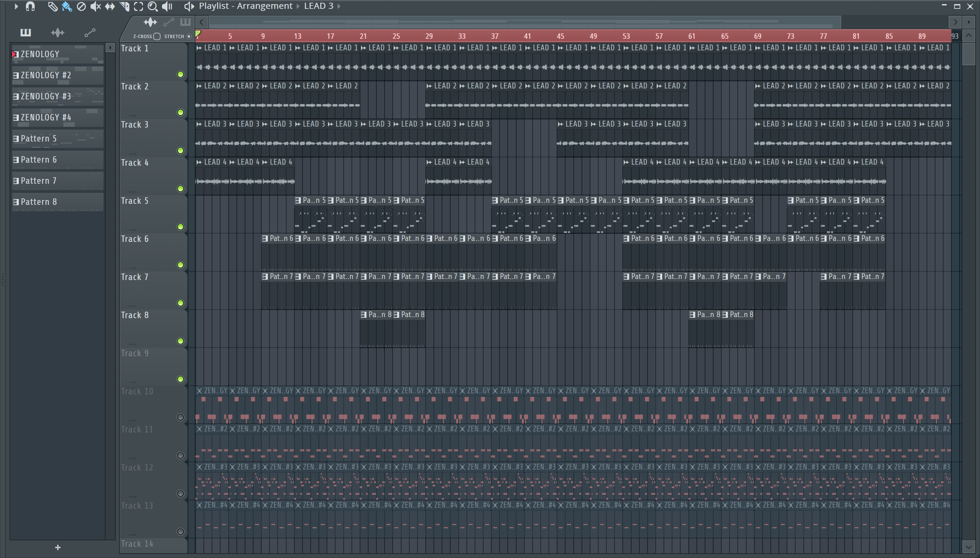Click the vertical scroll up arrow
Viewport: 980px width, 558px height.
click(968, 36)
